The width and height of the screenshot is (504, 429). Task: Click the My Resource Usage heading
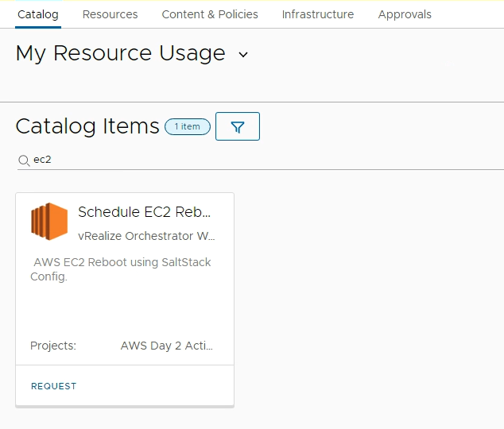click(121, 53)
